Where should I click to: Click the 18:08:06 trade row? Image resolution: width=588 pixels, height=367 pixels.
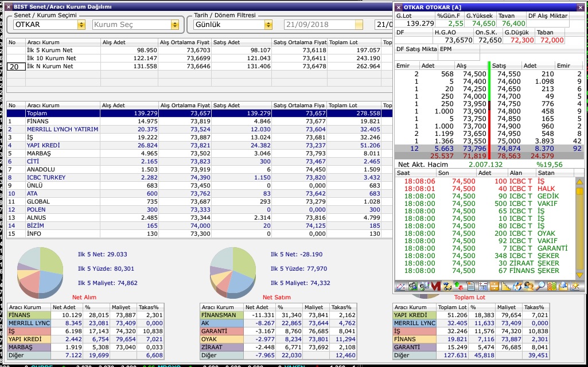[x=485, y=181]
